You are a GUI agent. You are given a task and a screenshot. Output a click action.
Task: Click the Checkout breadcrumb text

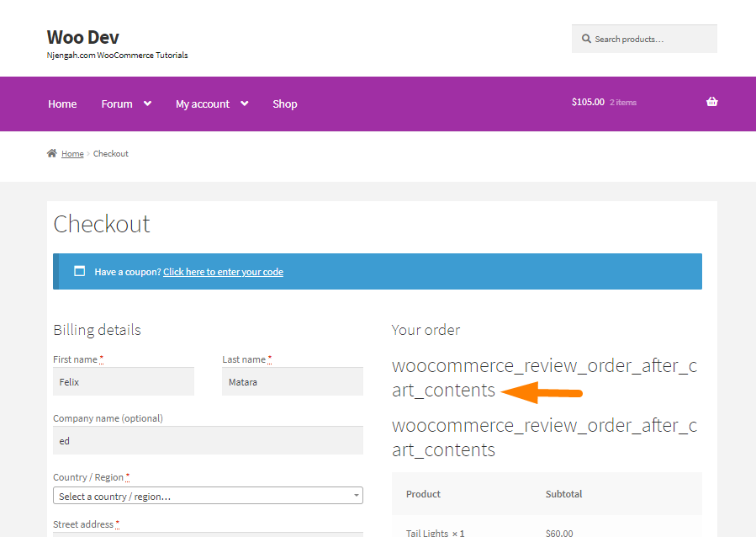tap(111, 153)
